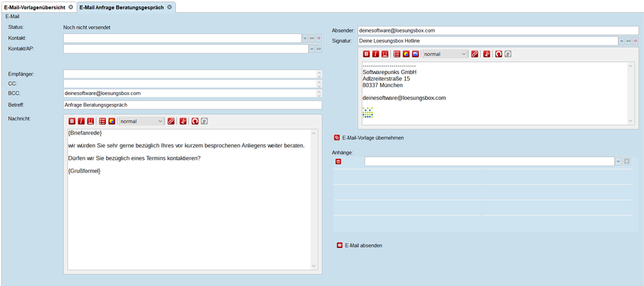
Task: Apply underline in the Signatur editor toolbar
Action: pos(385,54)
